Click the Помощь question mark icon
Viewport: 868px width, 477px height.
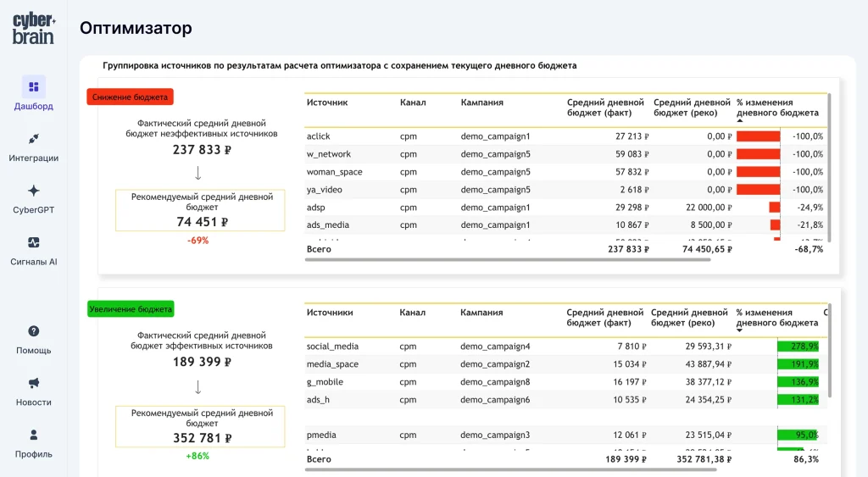pyautogui.click(x=34, y=331)
